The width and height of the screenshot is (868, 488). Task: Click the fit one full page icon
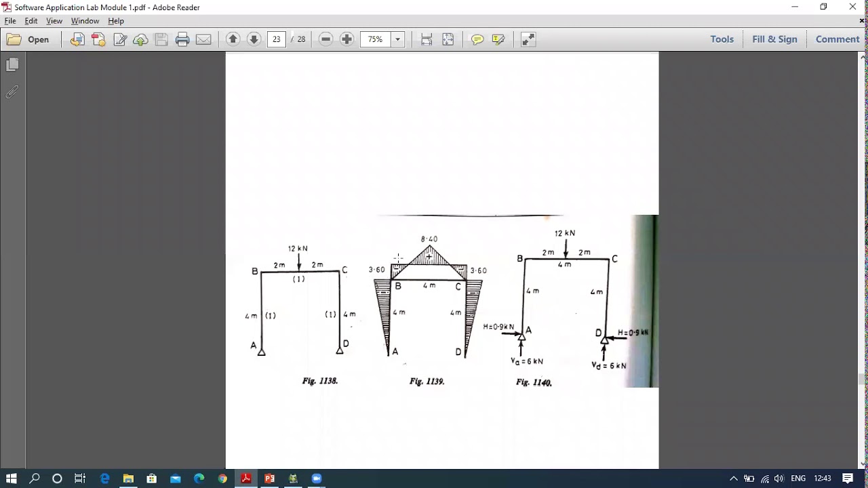coord(448,39)
